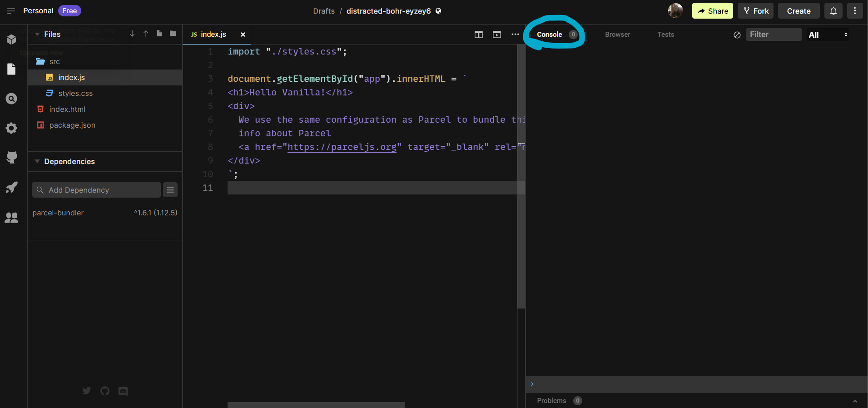Click the Add Dependency search field
The height and width of the screenshot is (408, 868).
pos(96,190)
